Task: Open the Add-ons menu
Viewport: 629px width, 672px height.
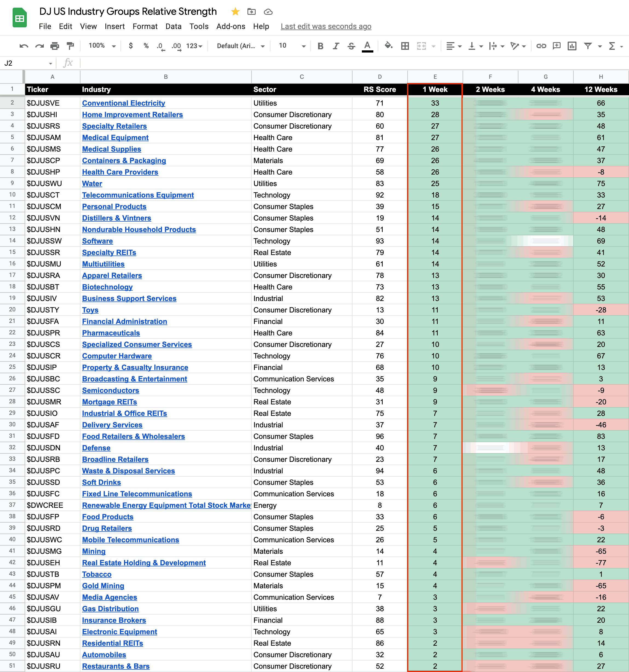Action: point(231,26)
